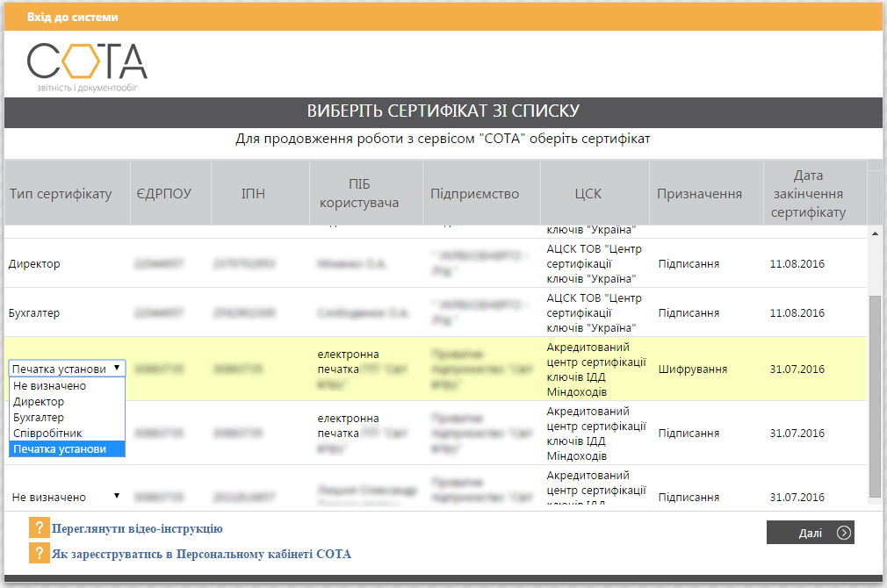Image resolution: width=887 pixels, height=588 pixels.
Task: Open Переглянути відео-інструкцію link
Action: click(x=137, y=528)
